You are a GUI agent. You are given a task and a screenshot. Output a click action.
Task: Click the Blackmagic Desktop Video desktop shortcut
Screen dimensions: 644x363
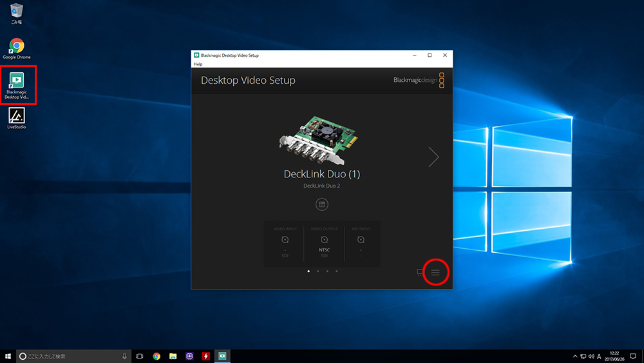coord(17,86)
